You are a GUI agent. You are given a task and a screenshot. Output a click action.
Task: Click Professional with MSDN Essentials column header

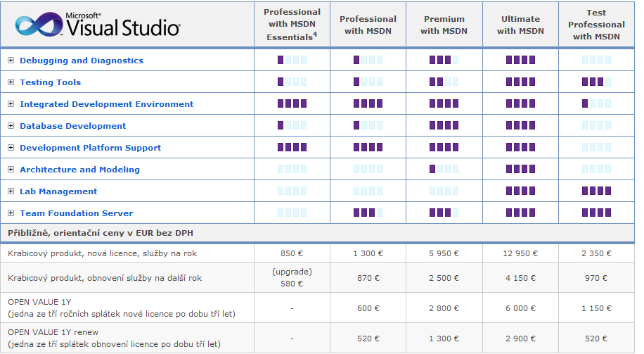point(292,25)
